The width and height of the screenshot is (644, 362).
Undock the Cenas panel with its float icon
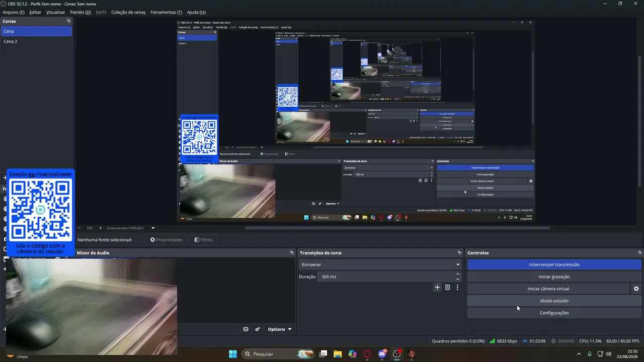(69, 21)
